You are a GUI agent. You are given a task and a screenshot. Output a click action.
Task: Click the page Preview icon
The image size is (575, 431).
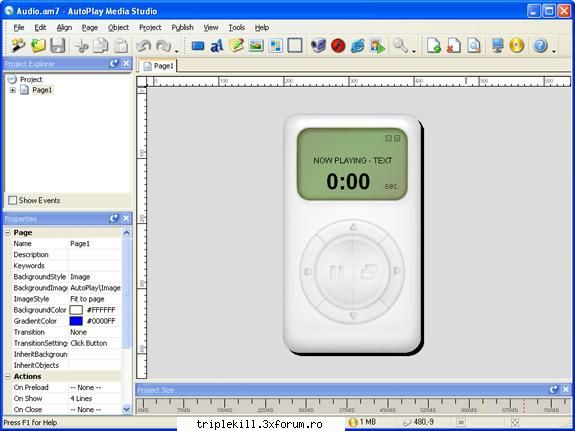click(x=473, y=46)
